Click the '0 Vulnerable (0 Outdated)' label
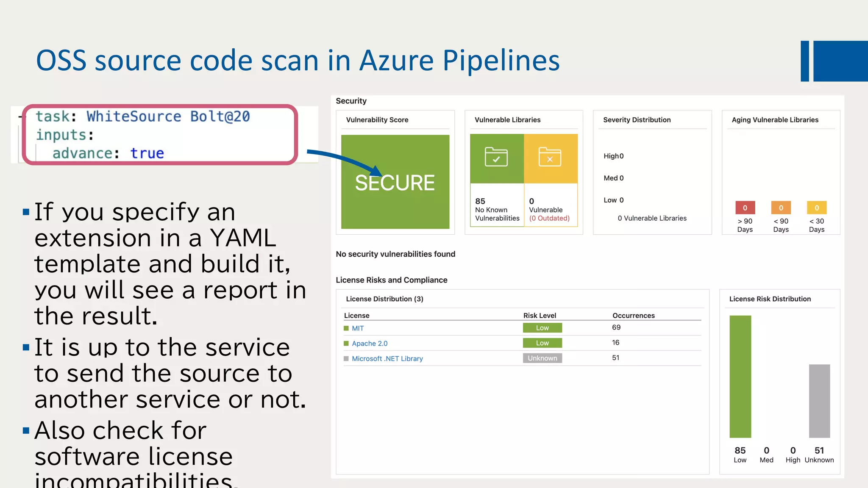 coord(549,209)
